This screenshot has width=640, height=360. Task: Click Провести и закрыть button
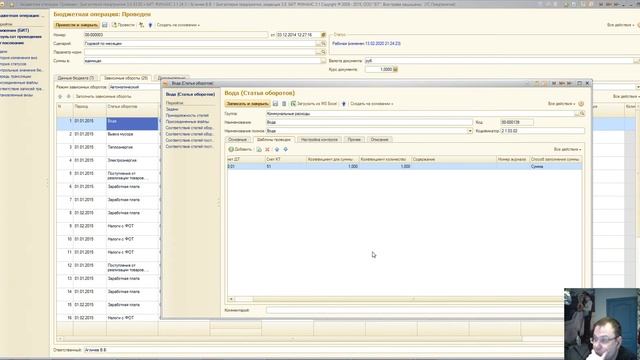coord(76,25)
